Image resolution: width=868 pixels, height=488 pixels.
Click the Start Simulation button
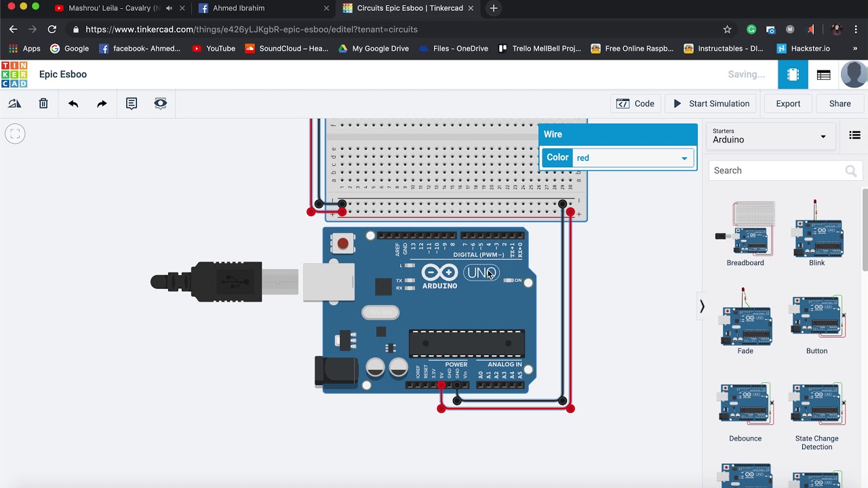tap(711, 104)
